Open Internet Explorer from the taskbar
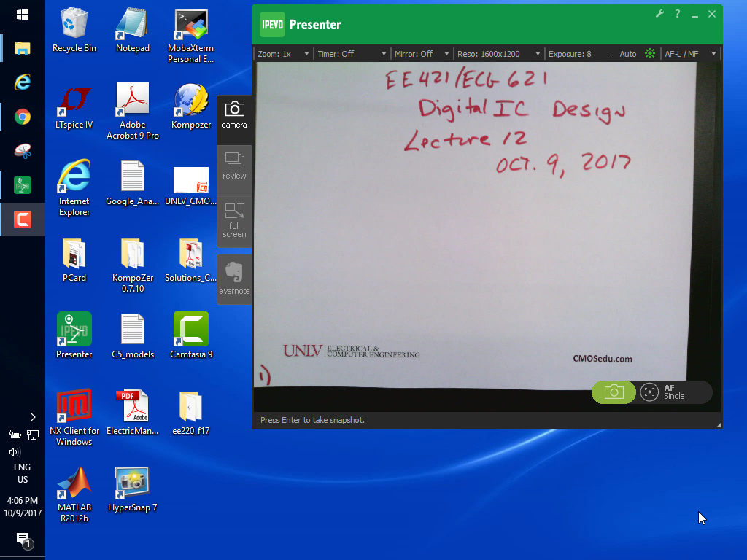 [23, 82]
